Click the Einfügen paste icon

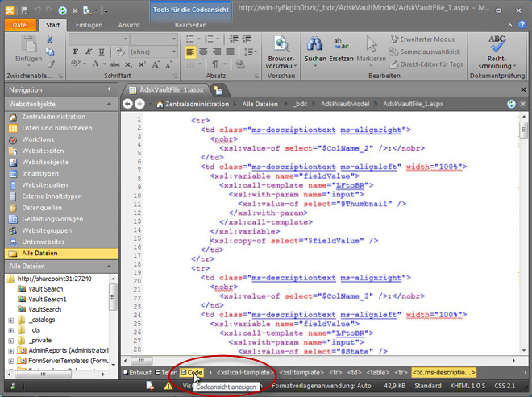click(x=29, y=45)
